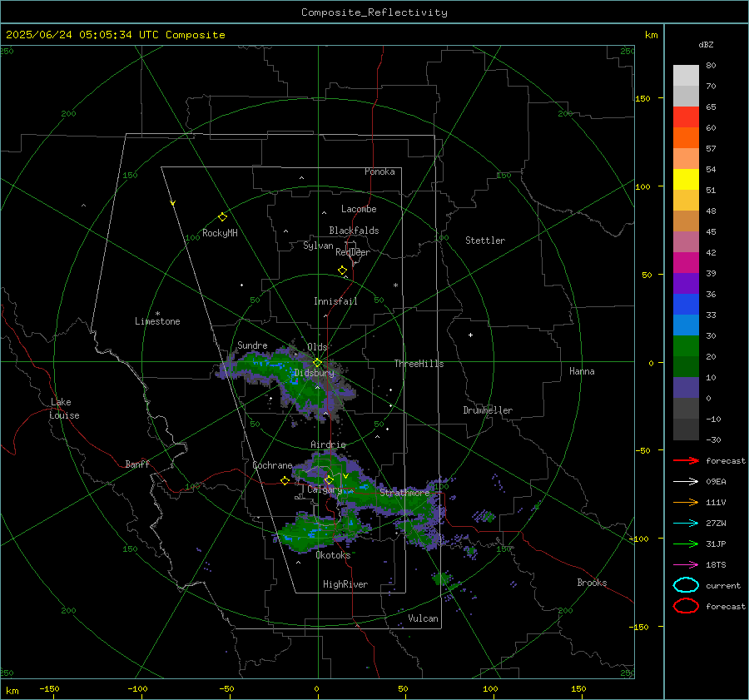The height and width of the screenshot is (700, 749).
Task: Click the yellow diamond marker south of RedDeer
Action: pyautogui.click(x=342, y=271)
